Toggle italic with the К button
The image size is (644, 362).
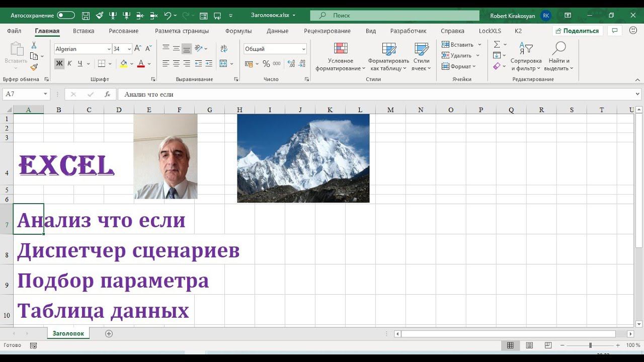click(69, 63)
